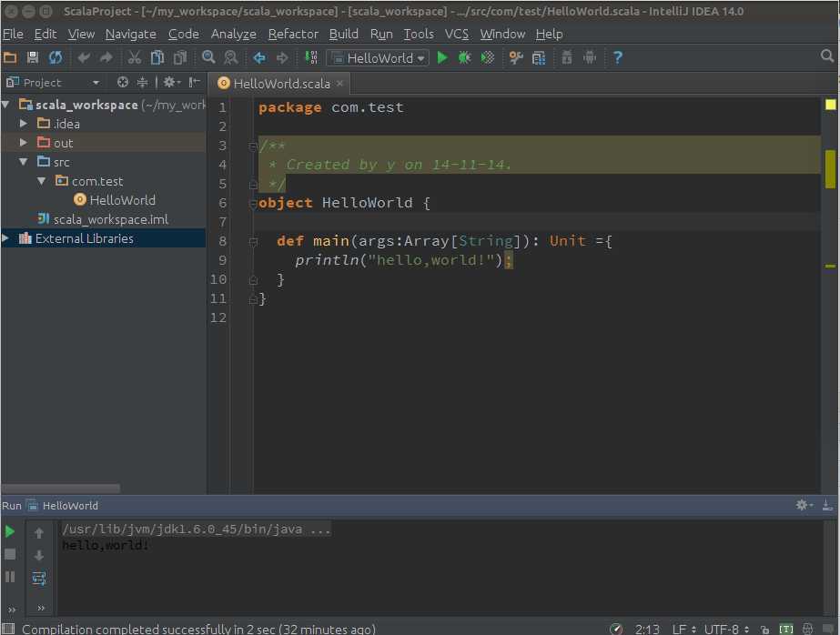Viewport: 840px width, 635px height.
Task: Open Replace with the second magnifier icon
Action: (231, 57)
